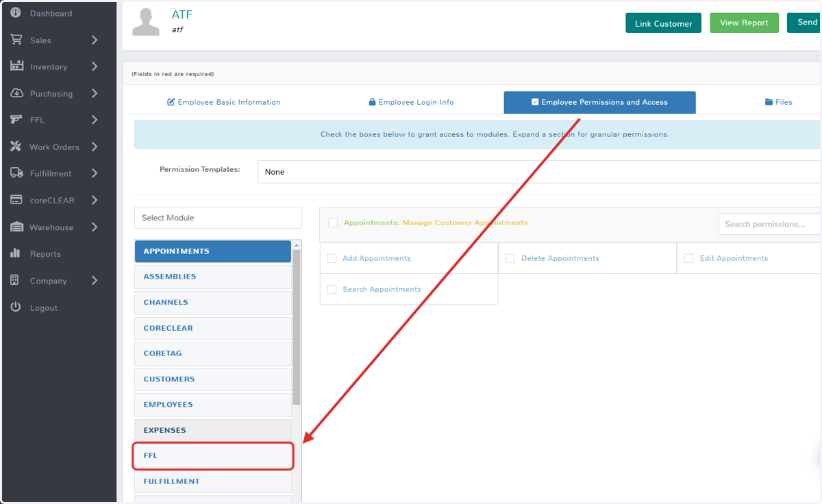Viewport: 822px width, 504px height.
Task: Click the folder icon on Files tab
Action: (769, 102)
